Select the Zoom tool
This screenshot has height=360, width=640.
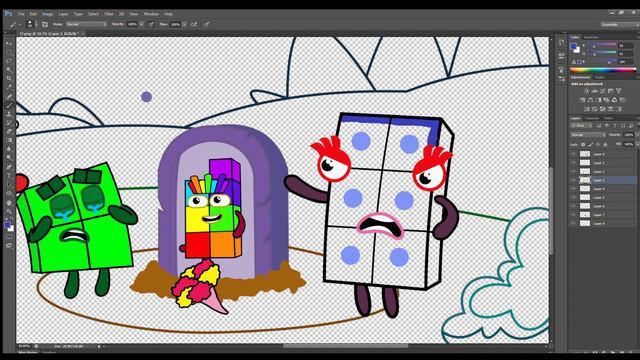[9, 211]
